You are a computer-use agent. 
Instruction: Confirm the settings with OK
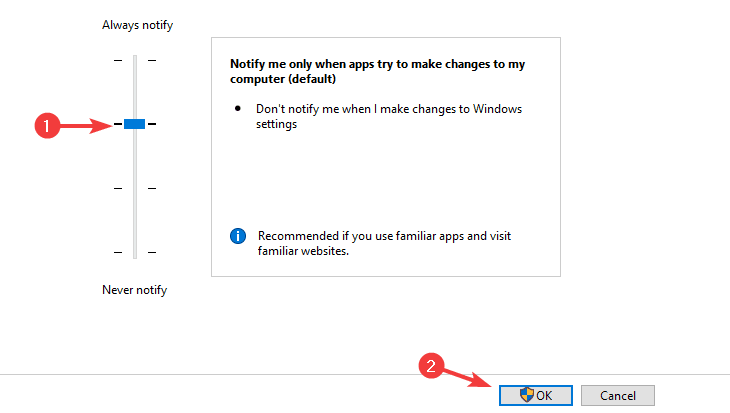coord(536,395)
